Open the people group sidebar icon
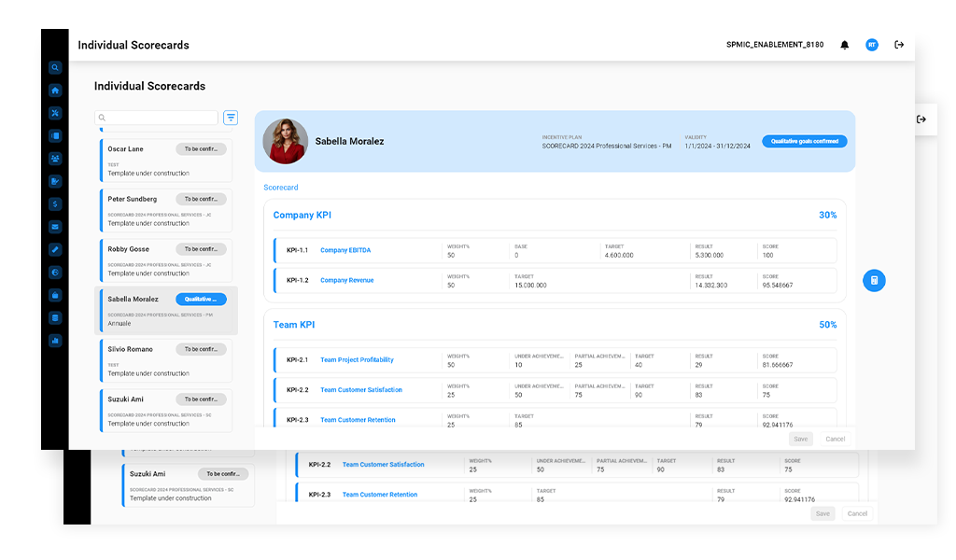This screenshot has height=560, width=956. tap(55, 159)
